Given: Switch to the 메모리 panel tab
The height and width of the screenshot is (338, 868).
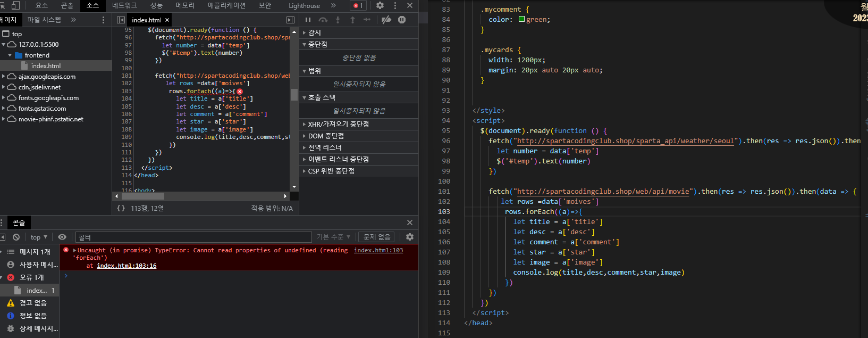Looking at the screenshot, I should pyautogui.click(x=185, y=5).
